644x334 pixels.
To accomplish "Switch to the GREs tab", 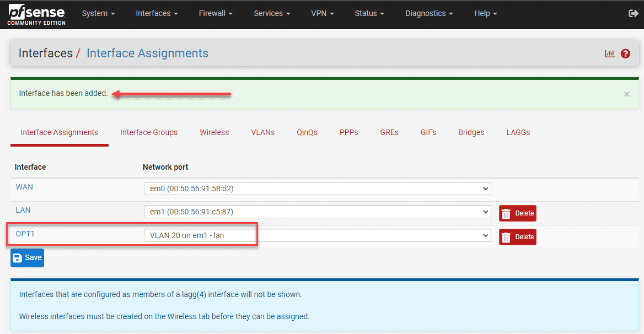I will pos(389,132).
